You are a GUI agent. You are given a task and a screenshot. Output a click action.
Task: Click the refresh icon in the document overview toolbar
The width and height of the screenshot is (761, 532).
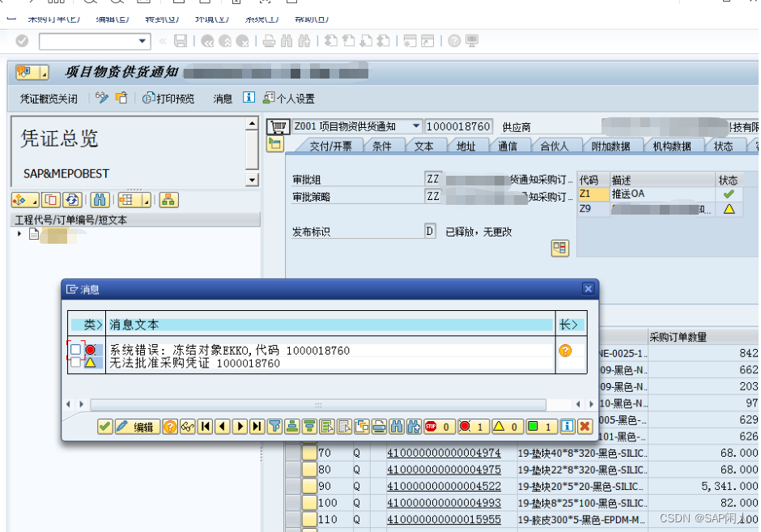(x=72, y=200)
